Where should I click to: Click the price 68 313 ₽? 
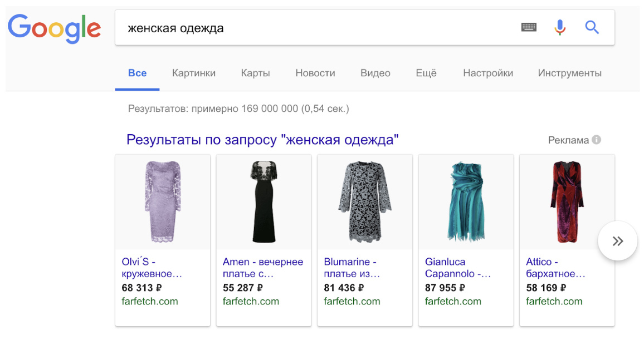coord(142,288)
